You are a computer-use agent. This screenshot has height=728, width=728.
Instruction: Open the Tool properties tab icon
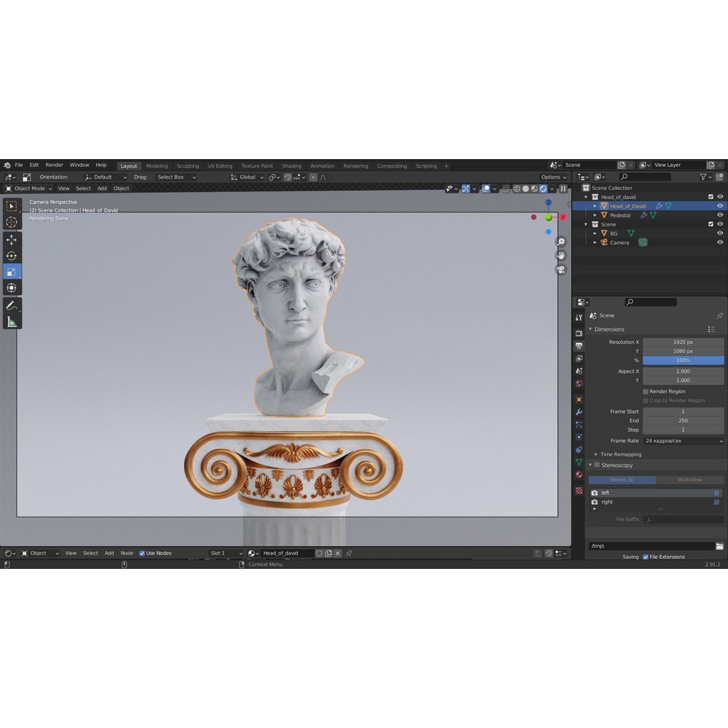point(579,317)
